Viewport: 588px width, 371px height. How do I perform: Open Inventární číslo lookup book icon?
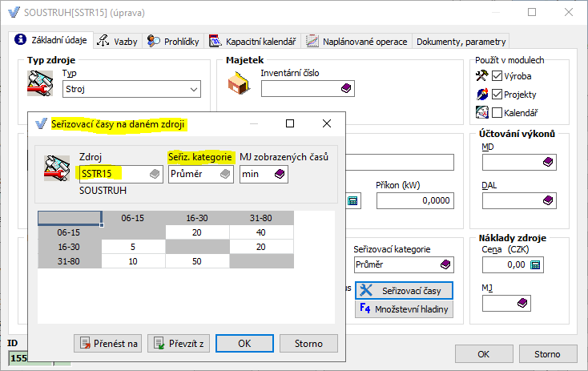point(345,89)
